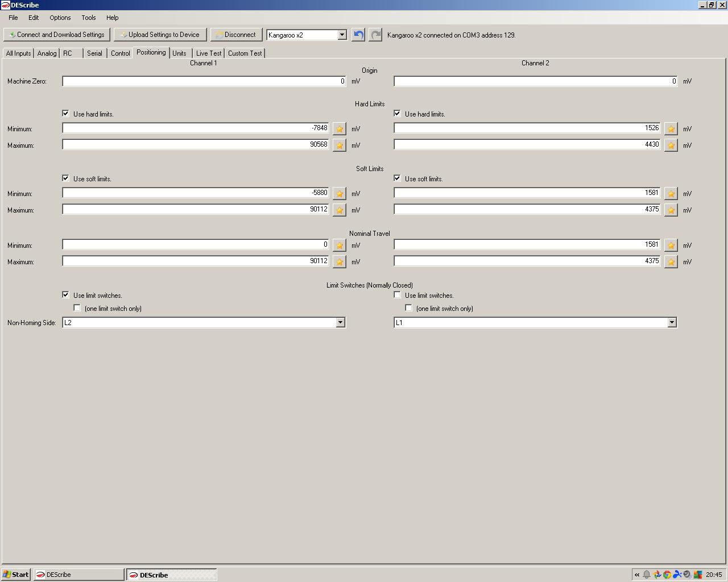Switch to the All Inputs tab
The image size is (728, 582).
tap(18, 53)
